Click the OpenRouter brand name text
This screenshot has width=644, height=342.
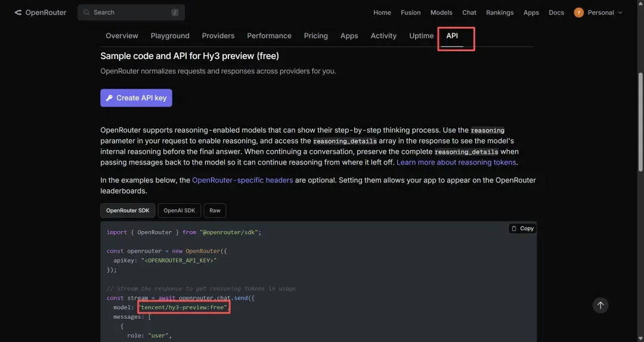[45, 13]
